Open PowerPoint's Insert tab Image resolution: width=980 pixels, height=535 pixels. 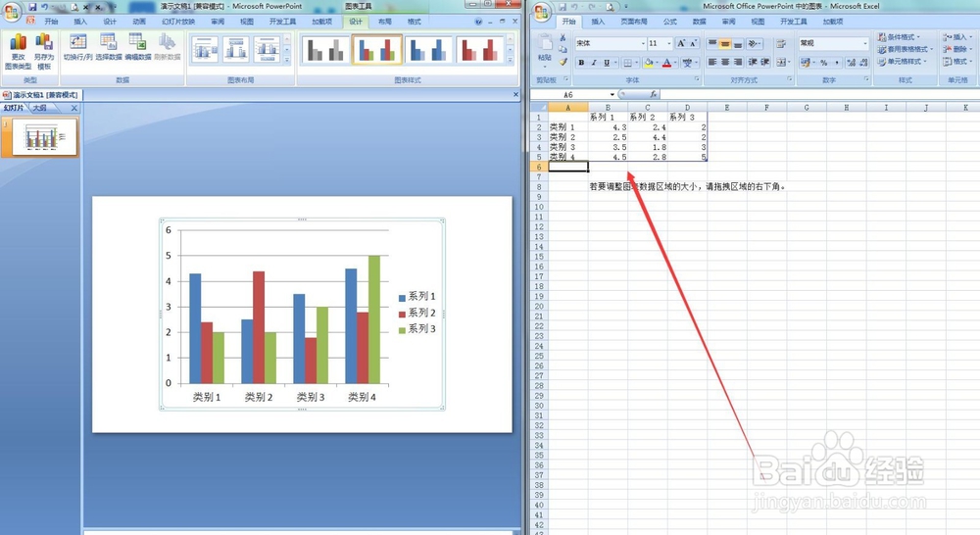coord(80,22)
